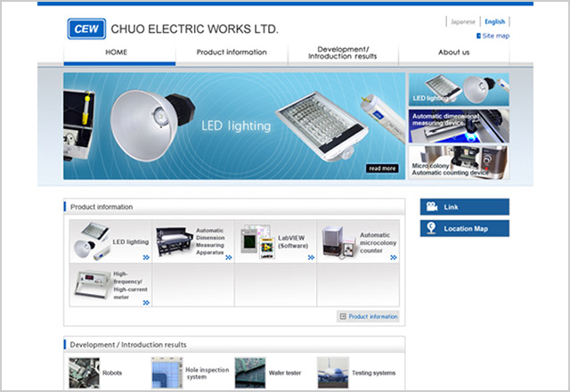Click the map pin icon beside Location Map
The height and width of the screenshot is (392, 570).
point(432,229)
